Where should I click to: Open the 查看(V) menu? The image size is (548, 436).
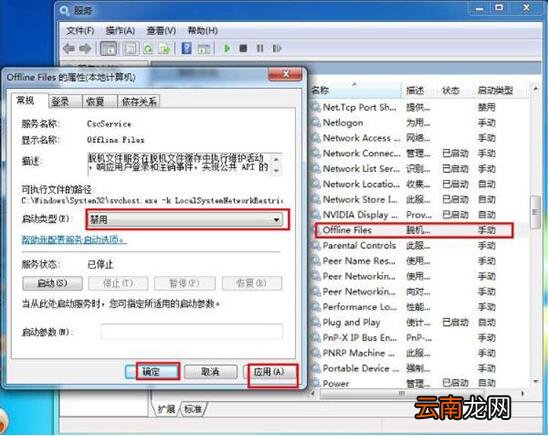161,31
